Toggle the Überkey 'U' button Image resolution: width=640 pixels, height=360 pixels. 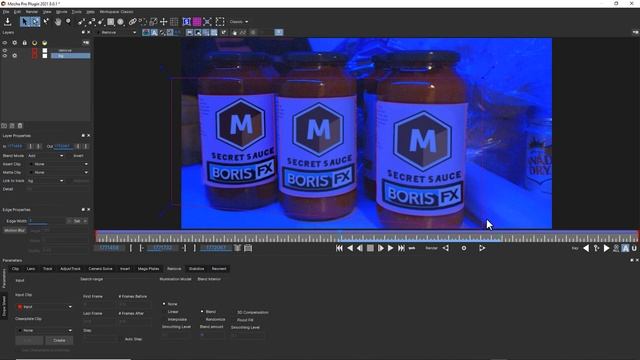(634, 248)
